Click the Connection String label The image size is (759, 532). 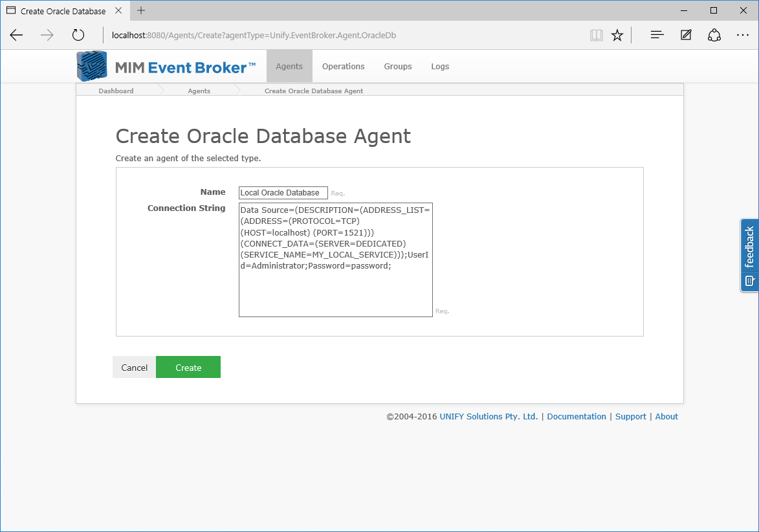[x=186, y=208]
